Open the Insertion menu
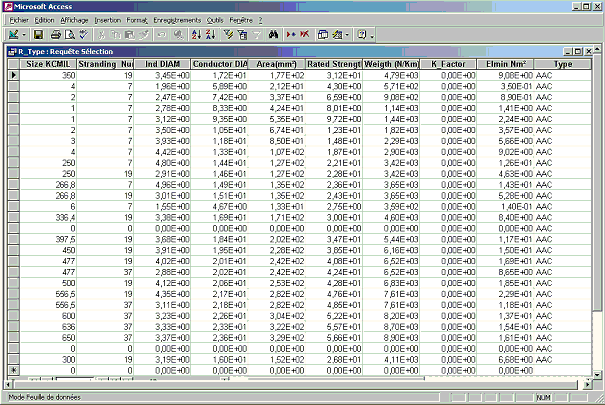This screenshot has height=405, width=605. pos(108,20)
